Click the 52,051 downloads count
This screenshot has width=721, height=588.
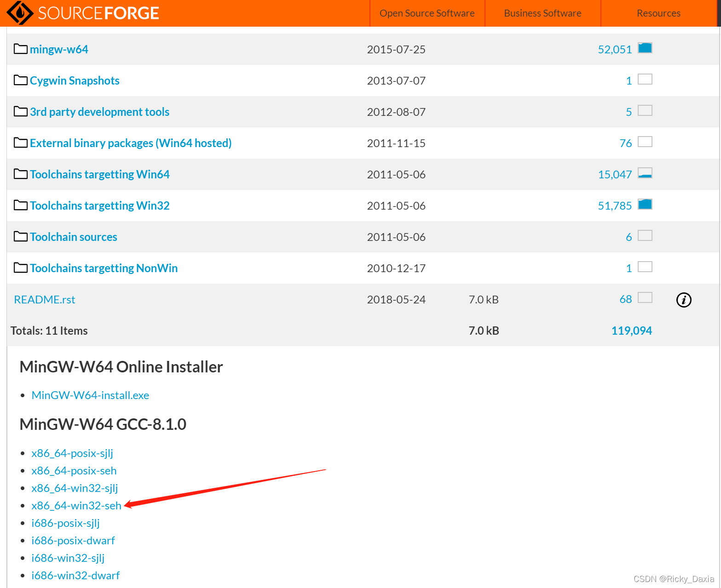click(x=615, y=49)
